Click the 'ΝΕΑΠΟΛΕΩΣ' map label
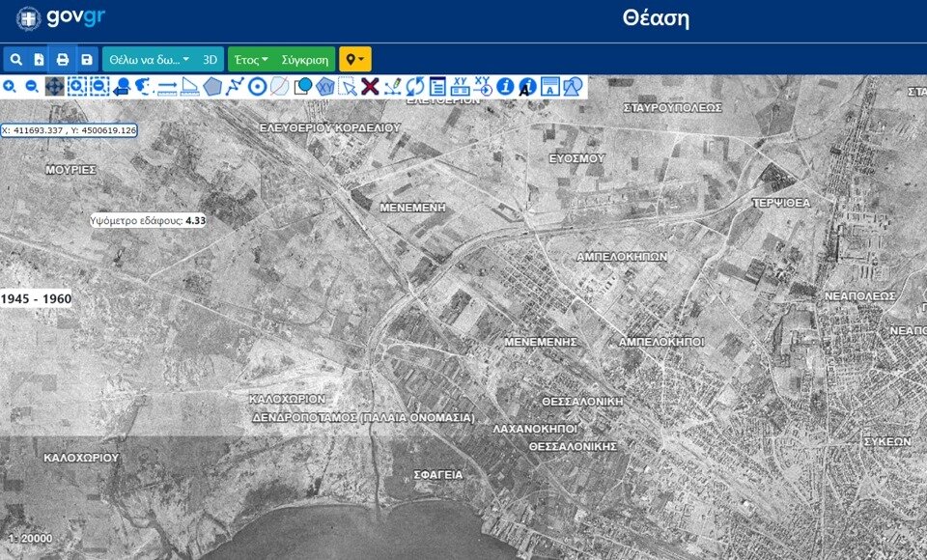Screen dimensions: 927x560 860,295
